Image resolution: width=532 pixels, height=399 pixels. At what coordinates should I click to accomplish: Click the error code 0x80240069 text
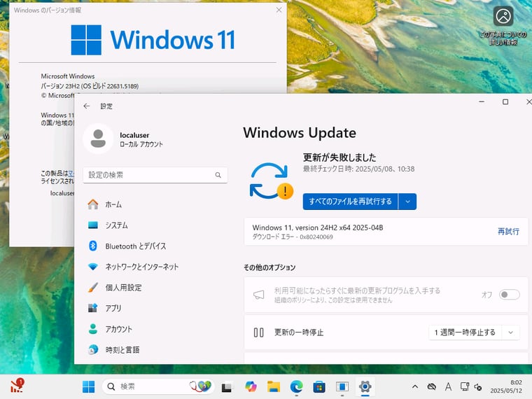316,237
